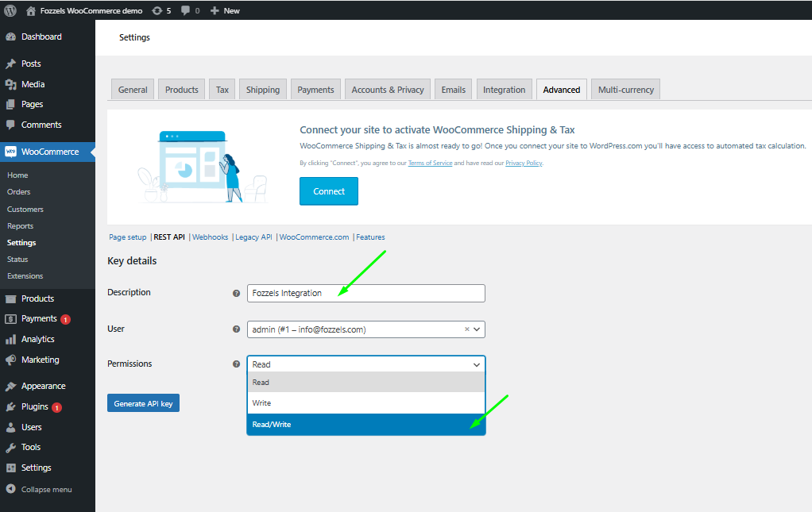
Task: Click the Pages icon in sidebar
Action: pyautogui.click(x=10, y=105)
